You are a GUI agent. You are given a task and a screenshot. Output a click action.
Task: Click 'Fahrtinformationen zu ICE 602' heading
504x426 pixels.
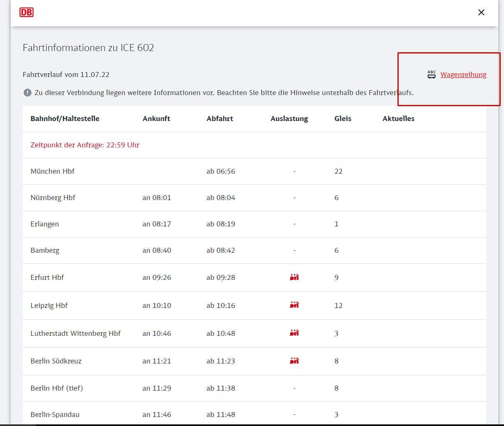88,48
